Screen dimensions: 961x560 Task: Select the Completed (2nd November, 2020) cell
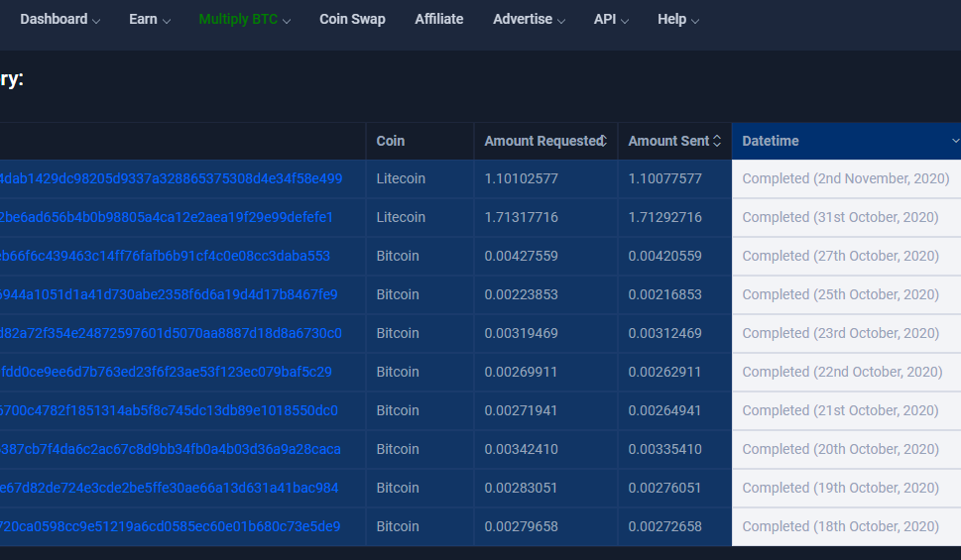tap(845, 179)
